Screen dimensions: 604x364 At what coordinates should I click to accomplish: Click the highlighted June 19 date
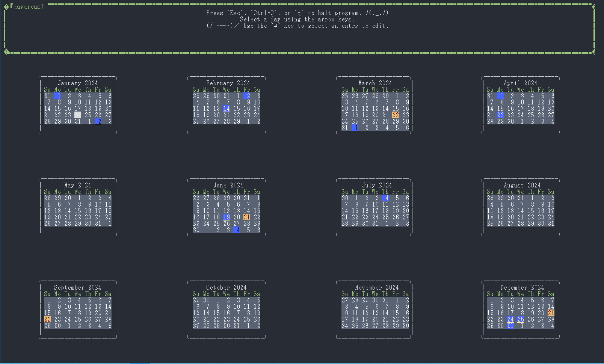pos(226,217)
